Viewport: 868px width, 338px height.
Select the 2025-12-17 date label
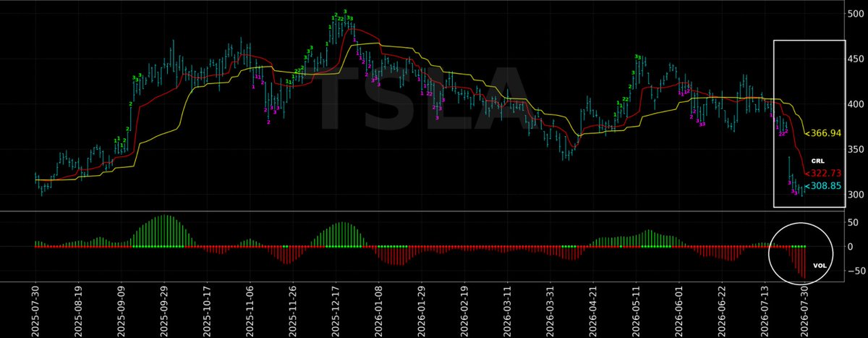click(x=335, y=310)
